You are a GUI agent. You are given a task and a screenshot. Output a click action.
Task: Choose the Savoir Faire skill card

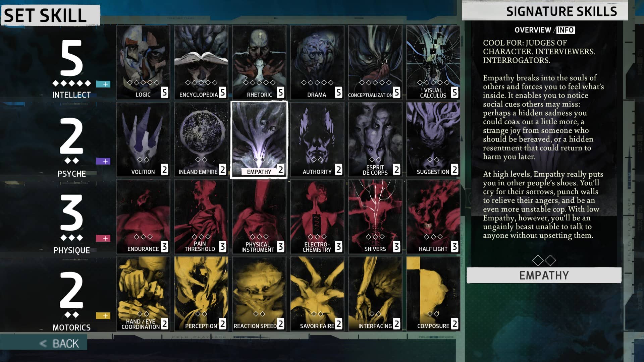317,294
